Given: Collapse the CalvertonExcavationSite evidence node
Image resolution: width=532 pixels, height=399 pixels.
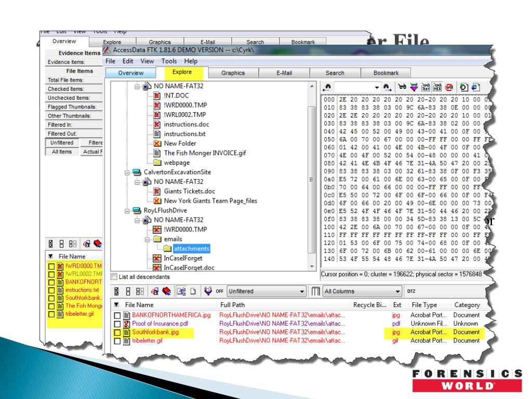Looking at the screenshot, I should [x=127, y=172].
